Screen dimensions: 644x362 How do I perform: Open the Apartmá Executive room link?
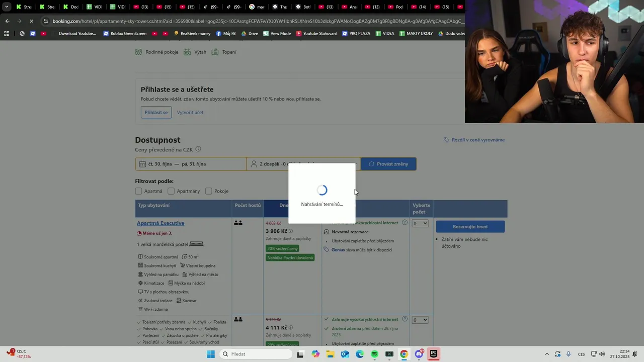[160, 223]
